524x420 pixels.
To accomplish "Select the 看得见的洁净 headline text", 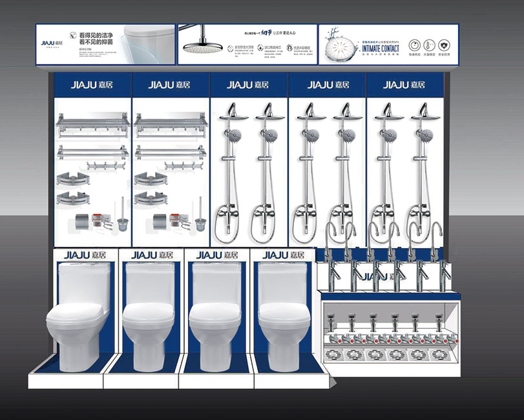I will [x=96, y=35].
